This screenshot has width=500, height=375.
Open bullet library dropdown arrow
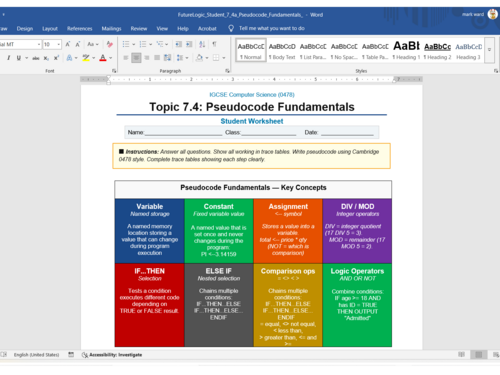click(133, 44)
